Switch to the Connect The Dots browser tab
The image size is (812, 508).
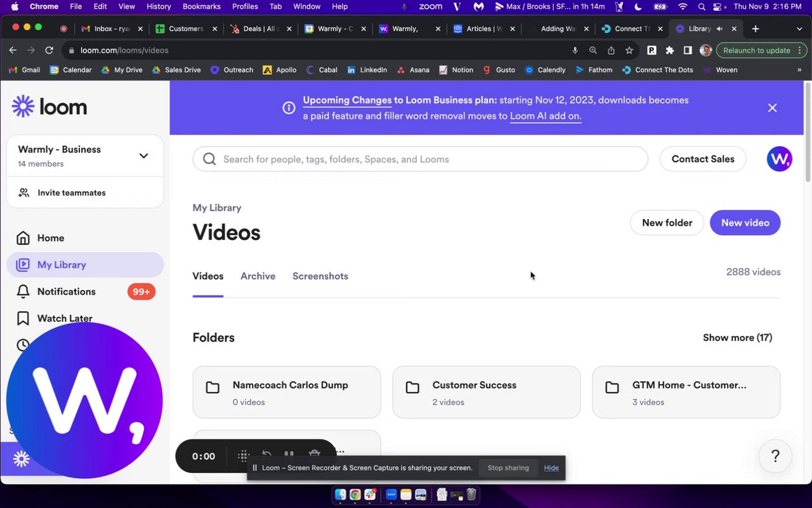(632, 29)
